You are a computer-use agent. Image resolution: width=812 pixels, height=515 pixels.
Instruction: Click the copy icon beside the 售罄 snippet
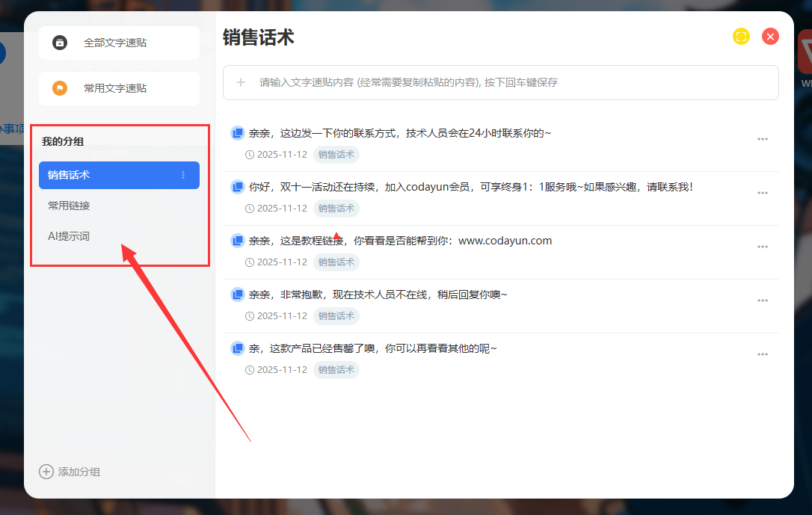click(238, 348)
